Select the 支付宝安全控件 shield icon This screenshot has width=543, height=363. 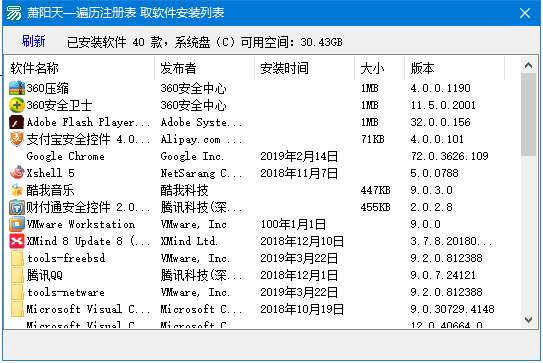(x=17, y=139)
